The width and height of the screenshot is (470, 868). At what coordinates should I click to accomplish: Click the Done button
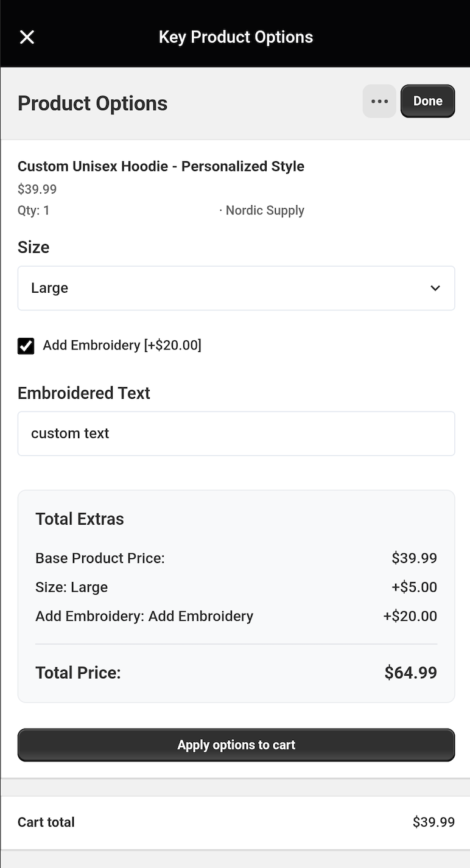pyautogui.click(x=427, y=100)
